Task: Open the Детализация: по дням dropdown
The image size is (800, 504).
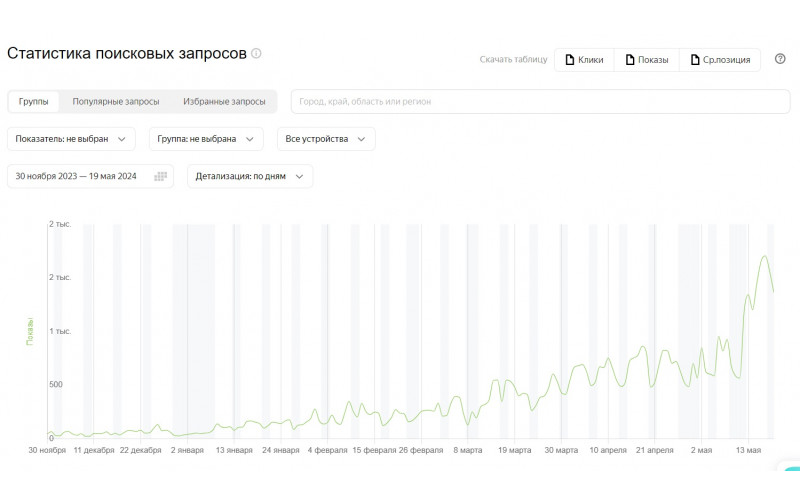Action: pyautogui.click(x=250, y=176)
